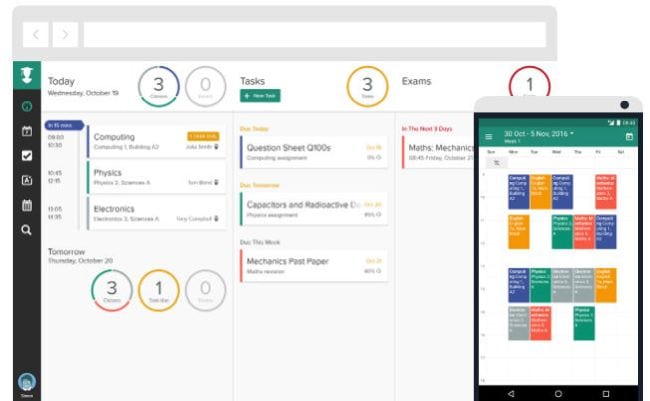Open the Calendar icon in sidebar

[26, 131]
